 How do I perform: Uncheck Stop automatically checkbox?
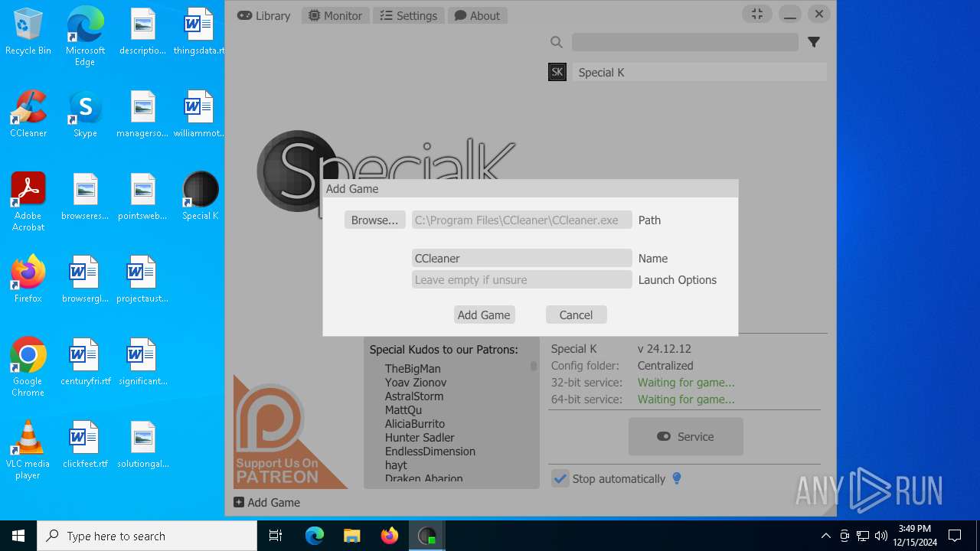pos(560,478)
